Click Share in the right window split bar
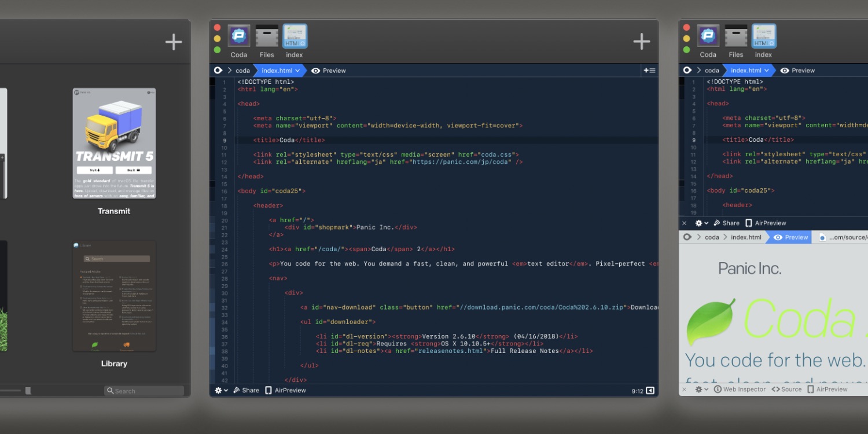 pos(726,223)
